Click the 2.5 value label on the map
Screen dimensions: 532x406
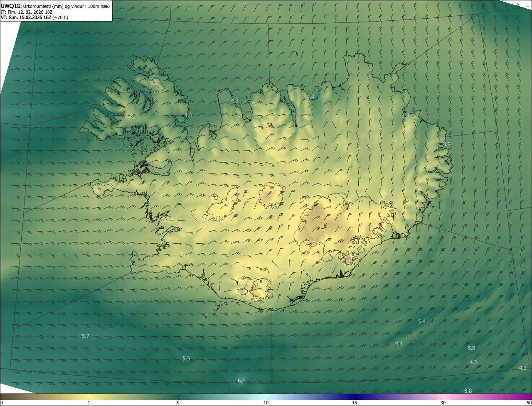[153, 83]
